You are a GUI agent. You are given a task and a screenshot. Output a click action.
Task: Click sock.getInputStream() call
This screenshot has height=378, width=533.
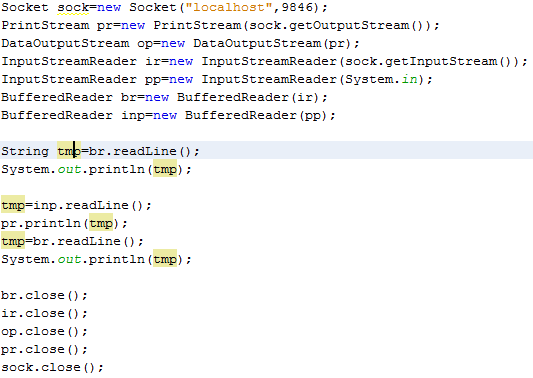430,62
